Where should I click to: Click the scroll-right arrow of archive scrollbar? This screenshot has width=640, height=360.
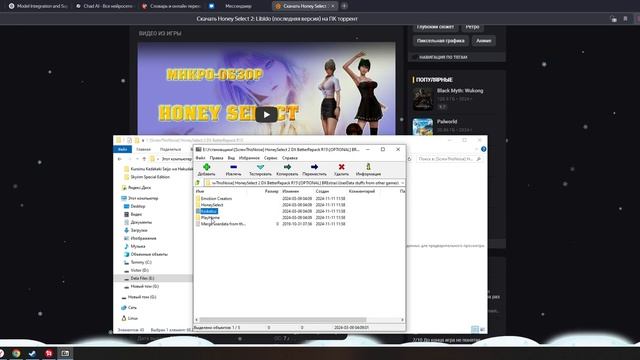click(x=402, y=320)
